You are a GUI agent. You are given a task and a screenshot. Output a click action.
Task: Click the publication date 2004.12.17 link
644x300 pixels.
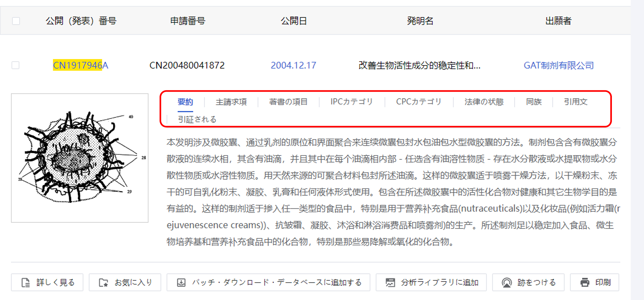[x=293, y=65]
